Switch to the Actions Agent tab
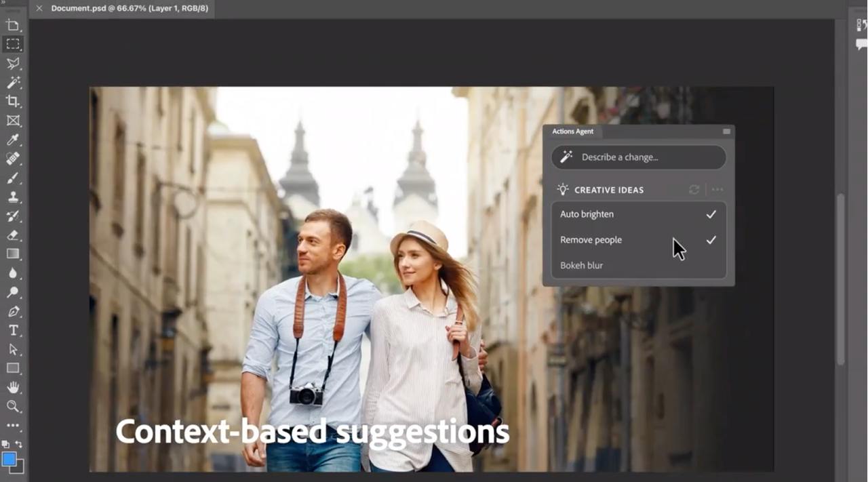The image size is (868, 482). point(572,132)
